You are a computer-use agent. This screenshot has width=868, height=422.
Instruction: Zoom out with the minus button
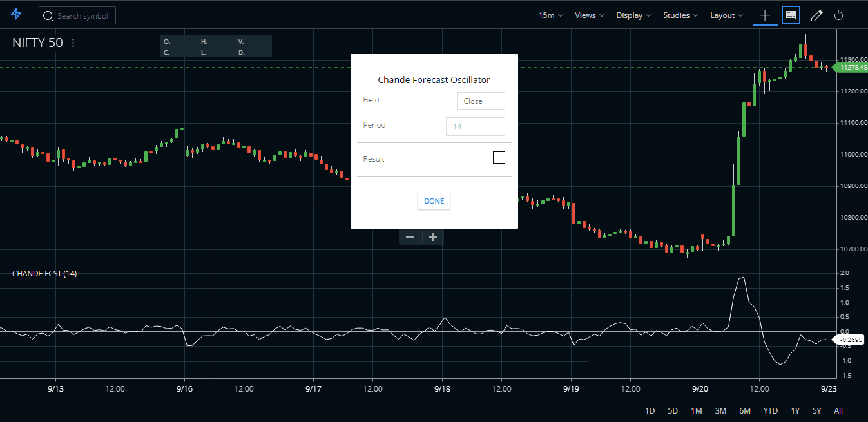click(410, 237)
